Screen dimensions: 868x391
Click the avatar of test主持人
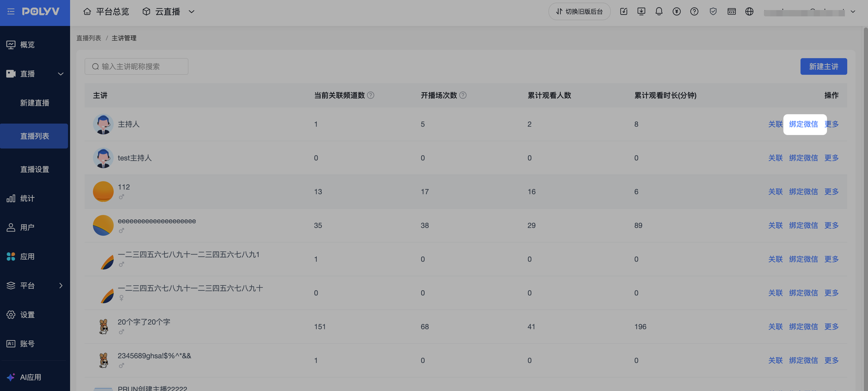click(x=103, y=158)
